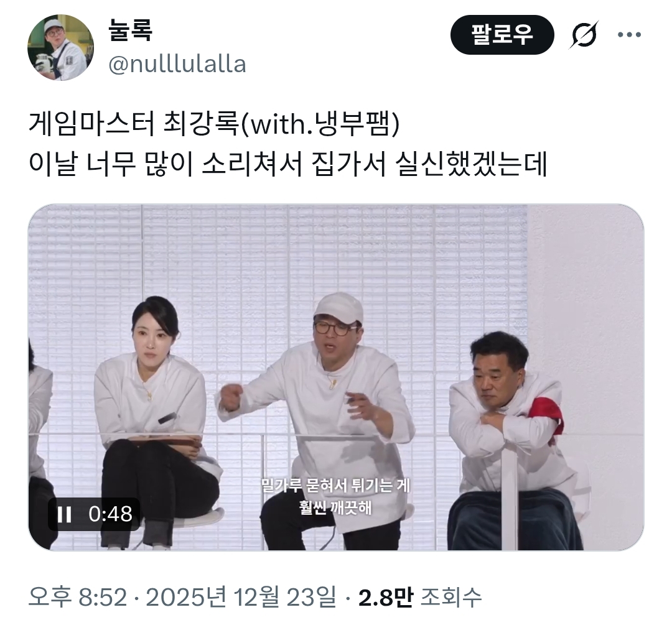672x625 pixels.
Task: Open the @nullluIalla handle link
Action: click(177, 65)
